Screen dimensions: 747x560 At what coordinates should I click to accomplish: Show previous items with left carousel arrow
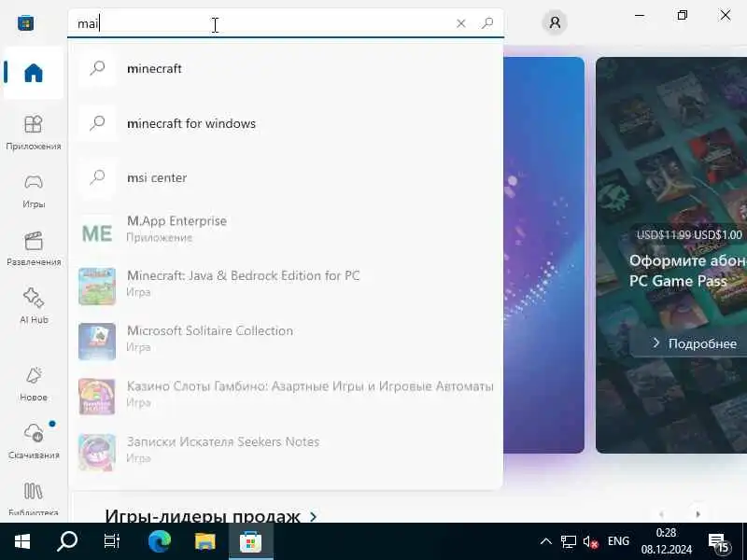661,514
